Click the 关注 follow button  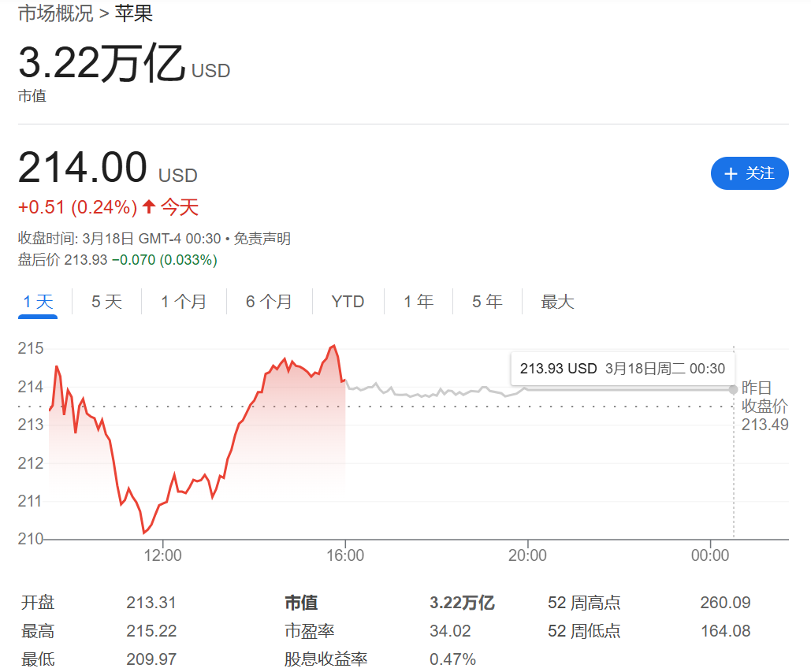coord(750,173)
